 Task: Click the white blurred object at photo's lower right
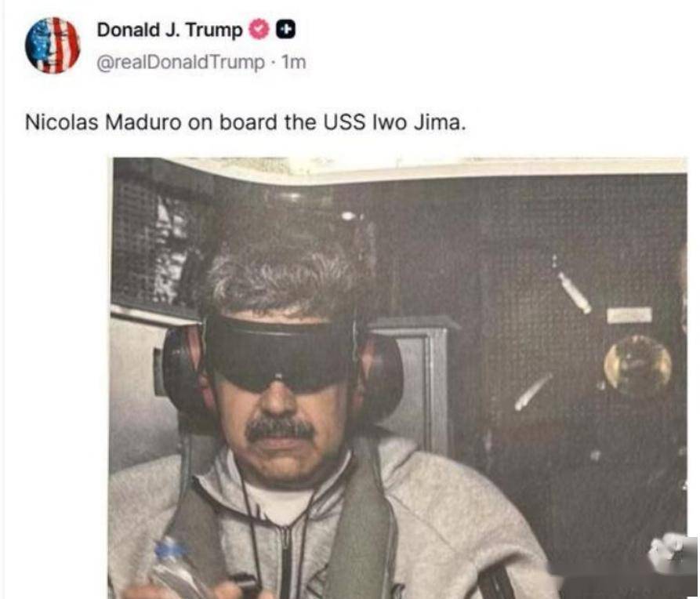pyautogui.click(x=672, y=555)
